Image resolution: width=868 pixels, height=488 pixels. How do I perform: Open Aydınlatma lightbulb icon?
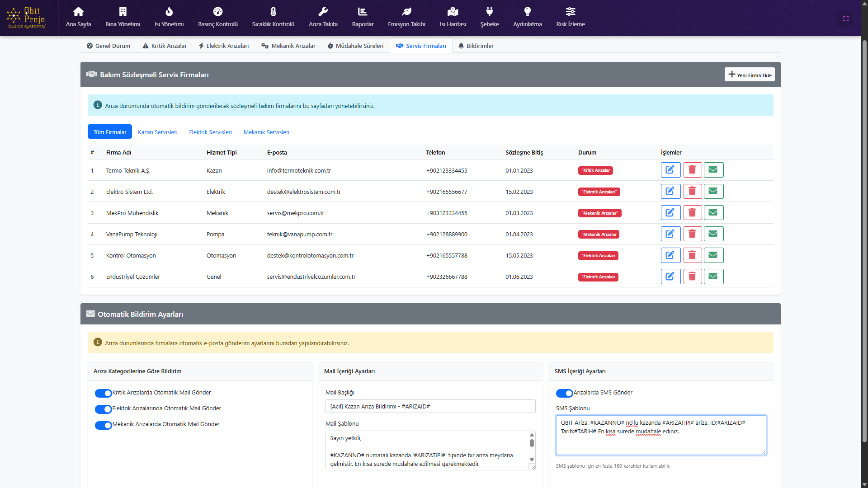pos(527,12)
